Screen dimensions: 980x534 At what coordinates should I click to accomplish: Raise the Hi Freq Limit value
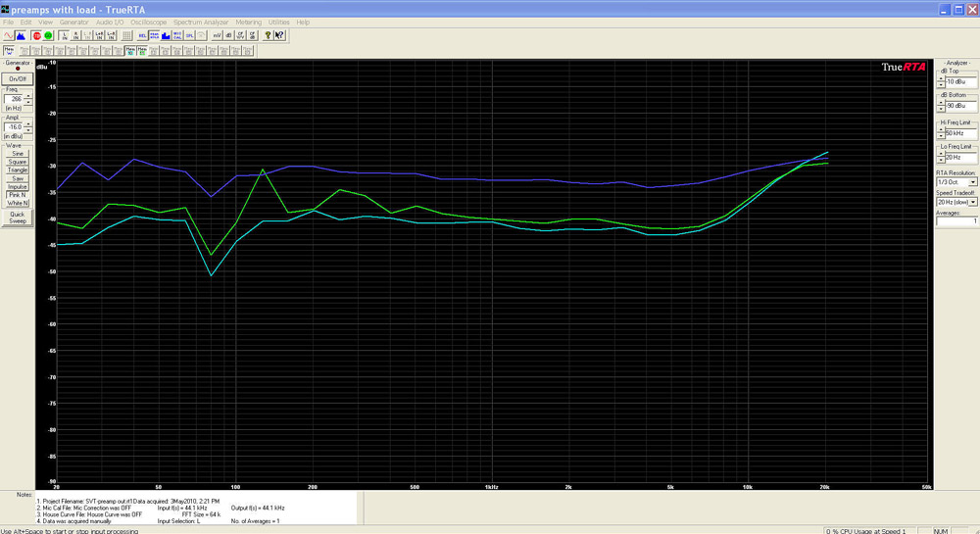pos(941,130)
